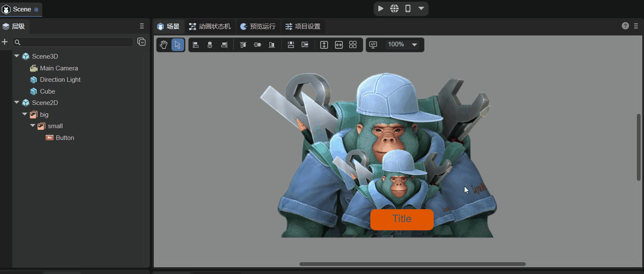This screenshot has height=274, width=644.
Task: Align selected nodes to left edge
Action: click(196, 45)
